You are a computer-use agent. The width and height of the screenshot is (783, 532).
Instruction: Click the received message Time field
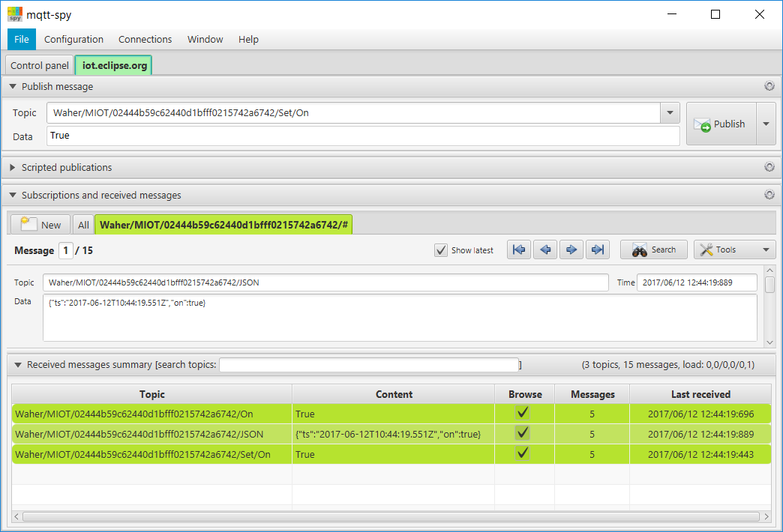[x=697, y=282]
